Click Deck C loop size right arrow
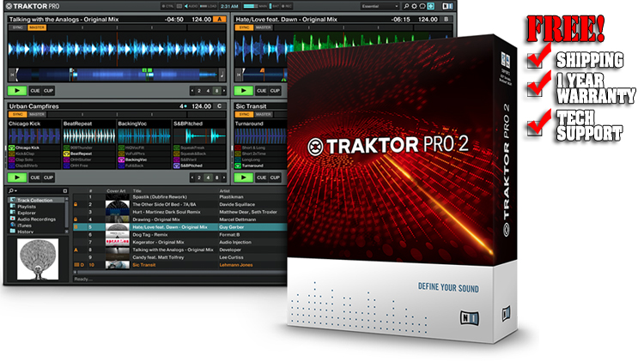Screen dimensions: 644x361 tap(224, 177)
